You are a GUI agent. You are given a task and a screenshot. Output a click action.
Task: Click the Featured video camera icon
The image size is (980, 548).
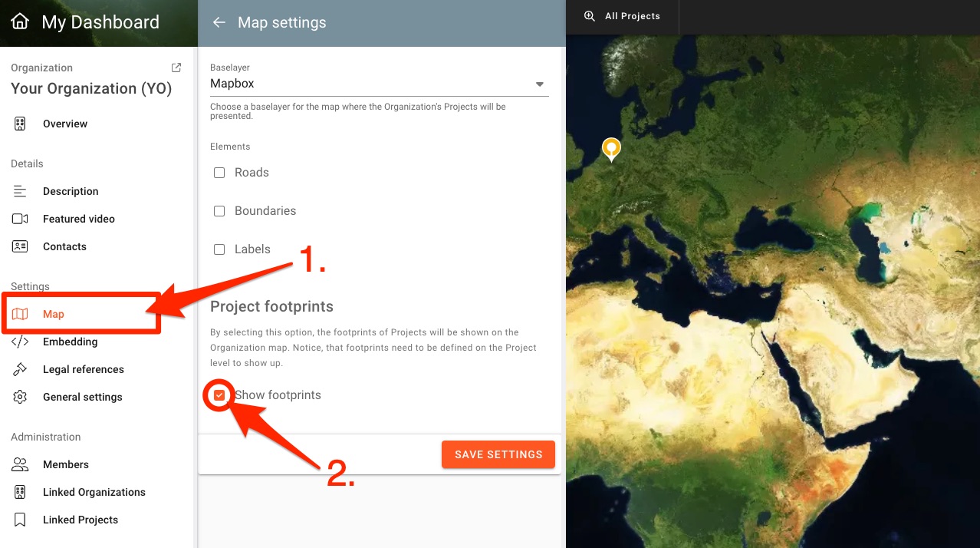[20, 219]
